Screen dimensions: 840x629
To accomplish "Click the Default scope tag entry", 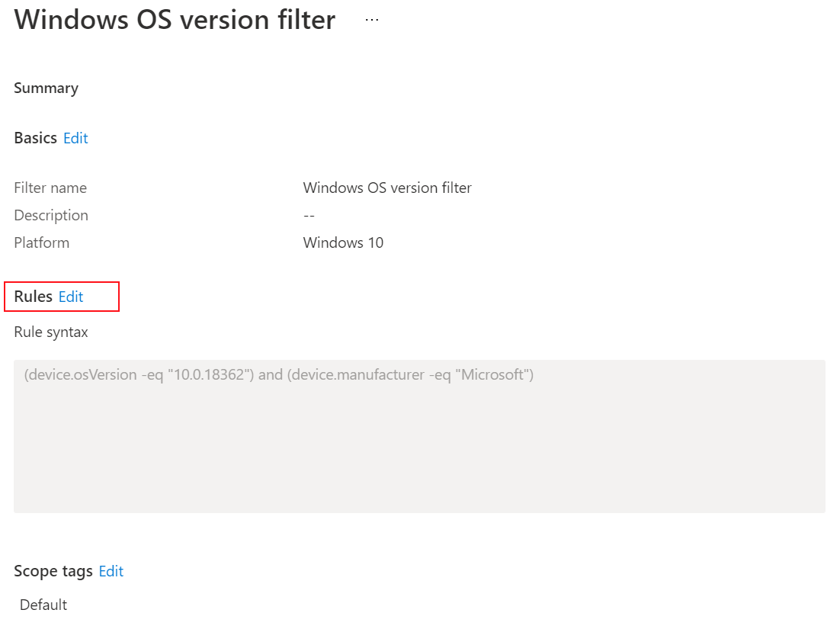I will 43,605.
